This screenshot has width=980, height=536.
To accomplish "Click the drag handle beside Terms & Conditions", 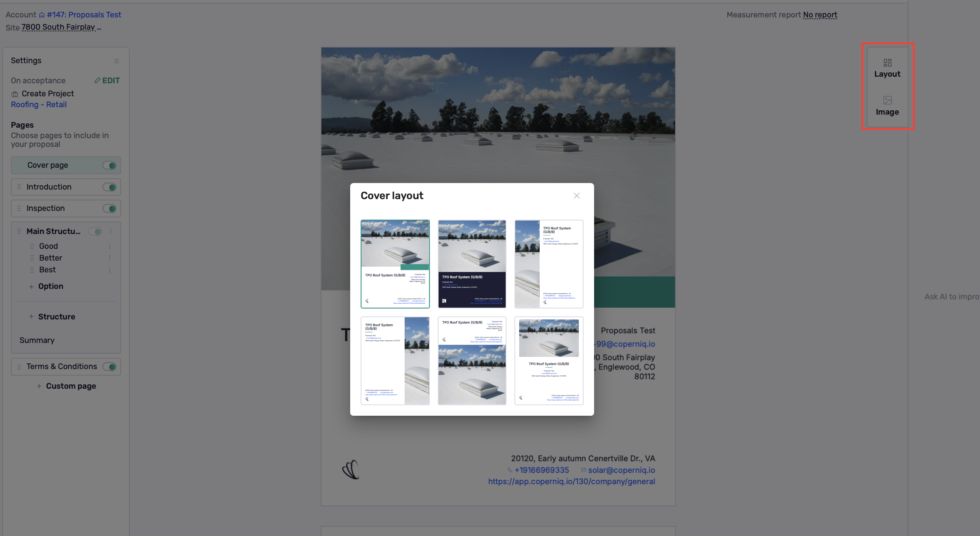I will (19, 367).
